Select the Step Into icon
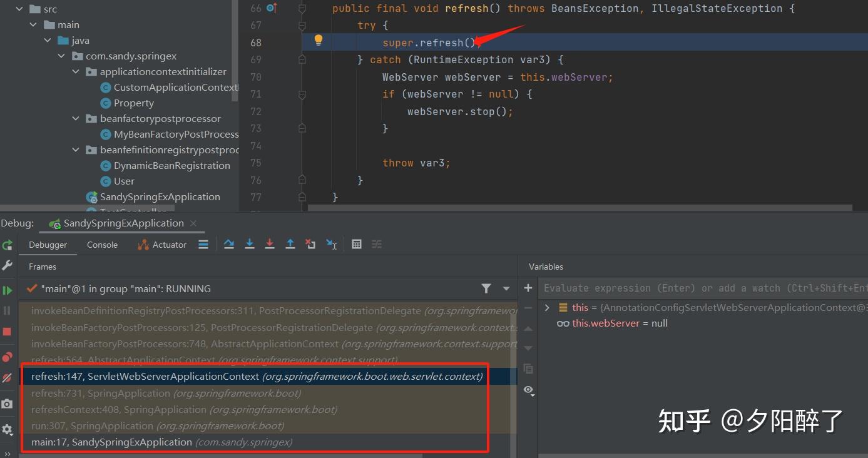Viewport: 868px width, 458px height. click(x=250, y=244)
